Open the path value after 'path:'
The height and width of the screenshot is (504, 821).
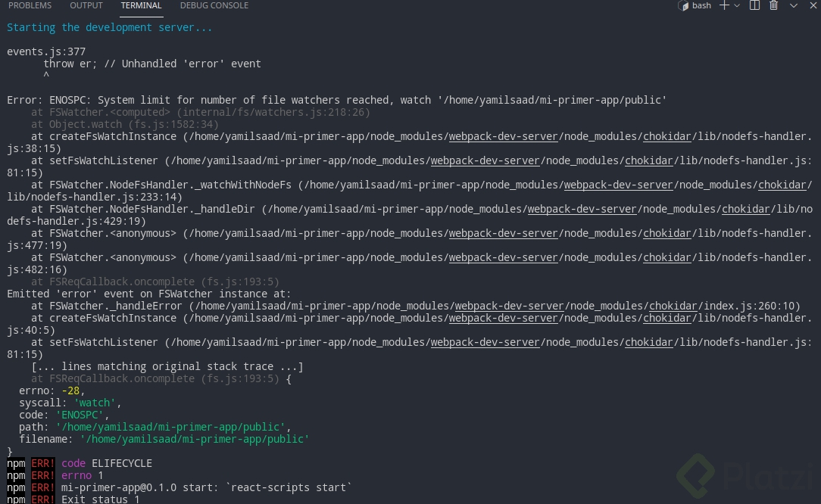[x=170, y=427]
